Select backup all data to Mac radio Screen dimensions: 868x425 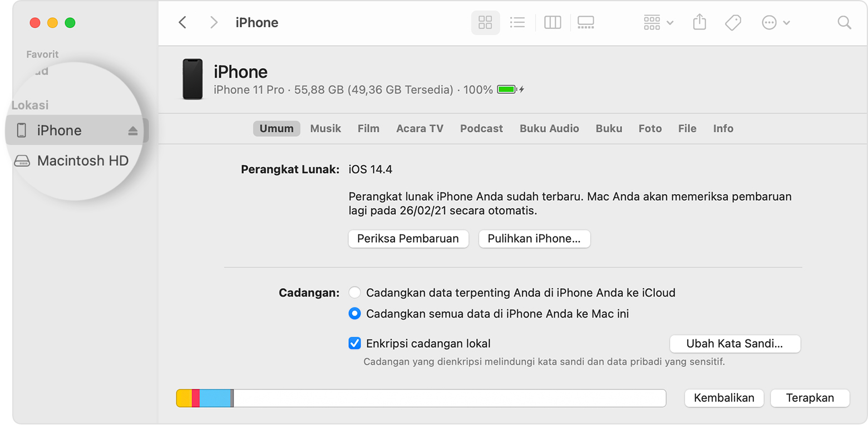[x=354, y=314]
